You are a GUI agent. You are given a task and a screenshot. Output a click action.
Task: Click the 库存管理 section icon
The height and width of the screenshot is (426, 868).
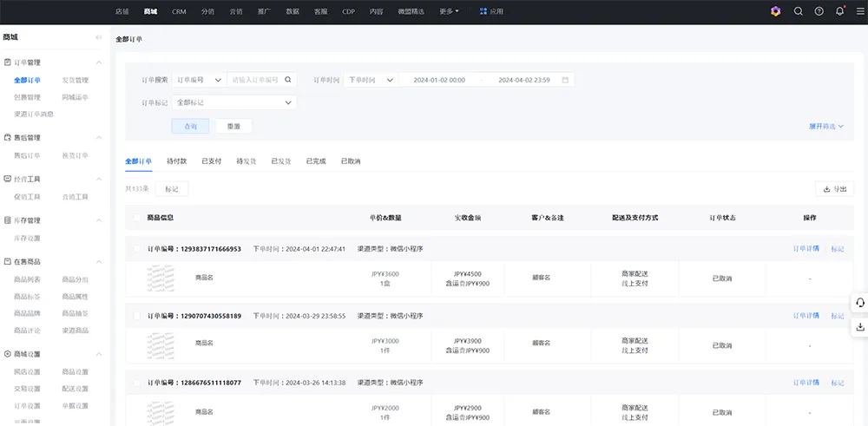tap(7, 220)
